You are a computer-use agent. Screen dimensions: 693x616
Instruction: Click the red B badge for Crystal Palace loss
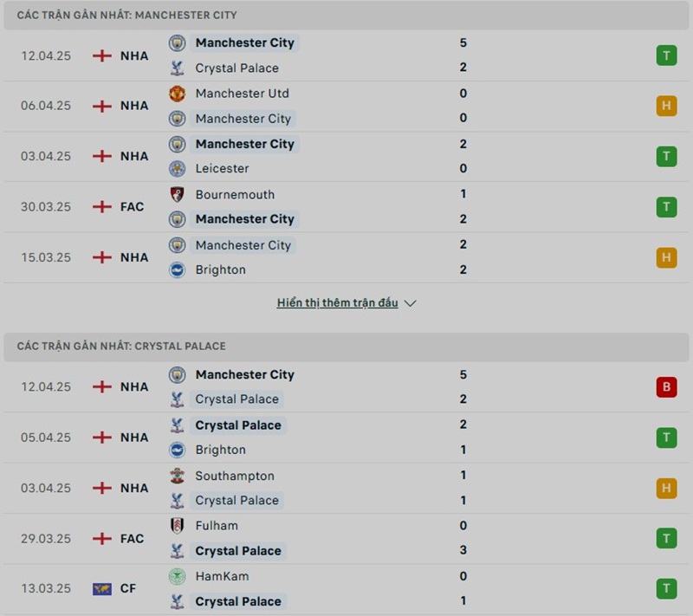666,387
